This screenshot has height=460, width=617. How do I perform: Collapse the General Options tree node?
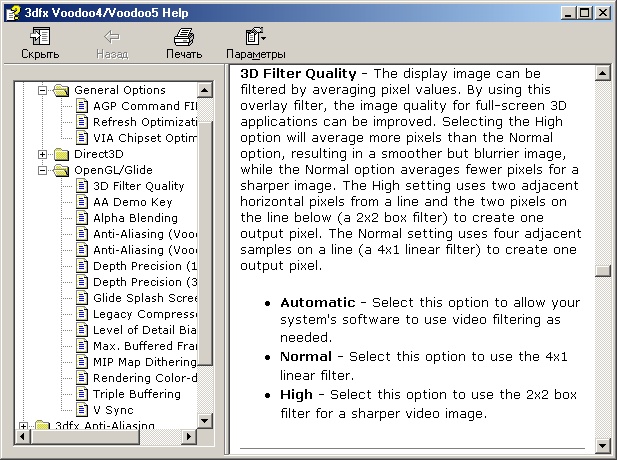[42, 91]
